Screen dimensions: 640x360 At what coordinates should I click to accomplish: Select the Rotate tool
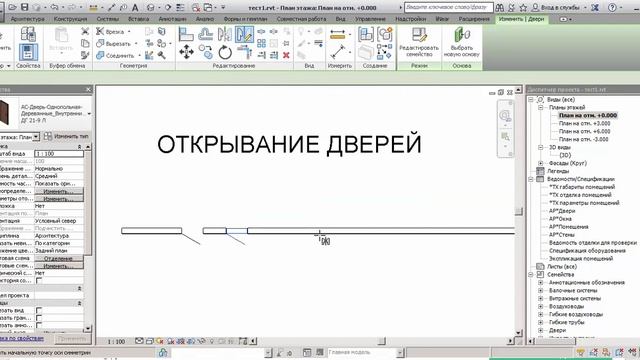click(x=224, y=52)
